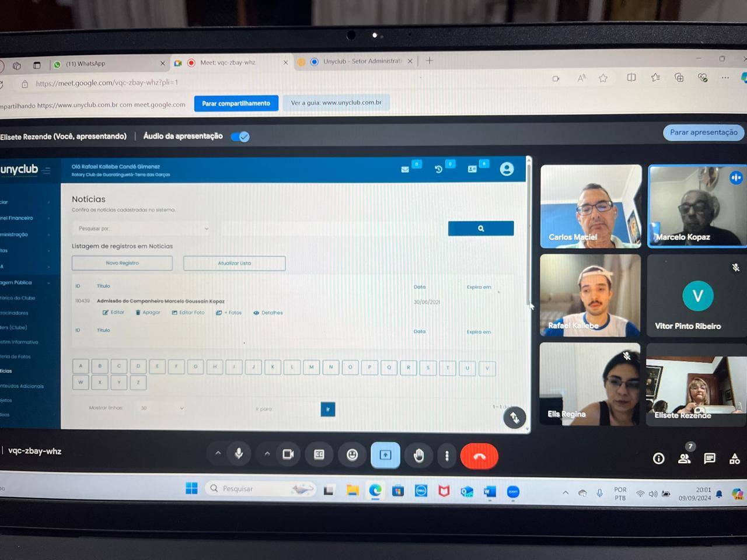Image resolution: width=747 pixels, height=560 pixels.
Task: Open the emoji reactions button
Action: click(352, 455)
